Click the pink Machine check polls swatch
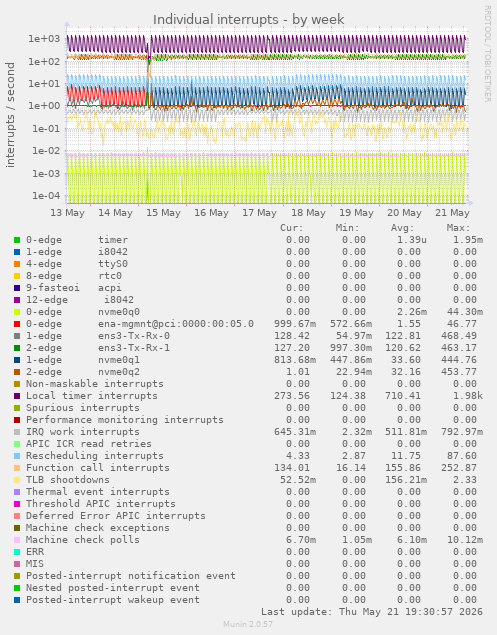The height and width of the screenshot is (635, 497). tap(17, 540)
